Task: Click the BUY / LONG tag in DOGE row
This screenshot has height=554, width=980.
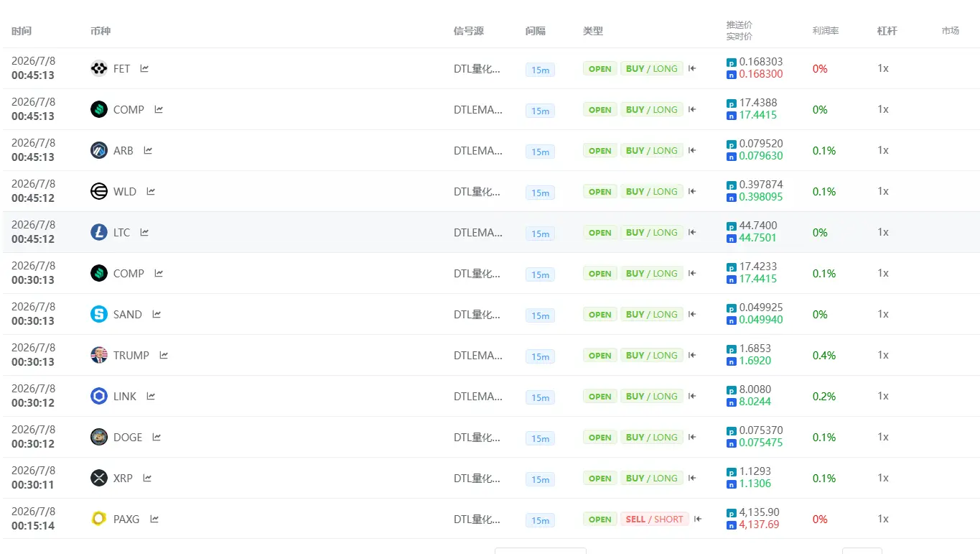Action: pos(652,438)
